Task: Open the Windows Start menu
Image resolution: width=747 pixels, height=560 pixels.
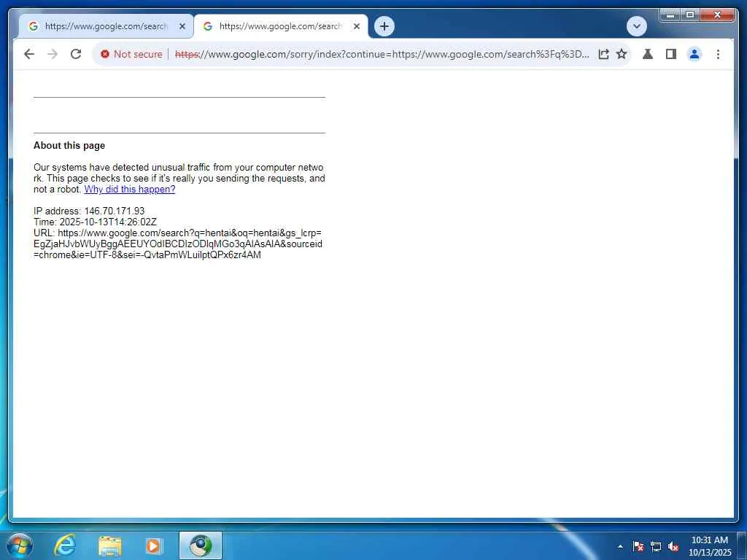Action: [x=20, y=545]
